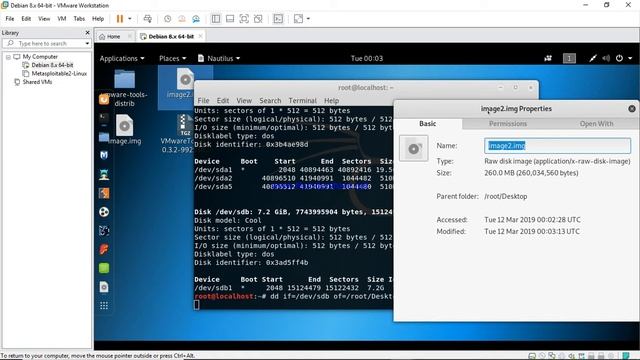
Task: Open the Tabs menu
Action: 79,19
